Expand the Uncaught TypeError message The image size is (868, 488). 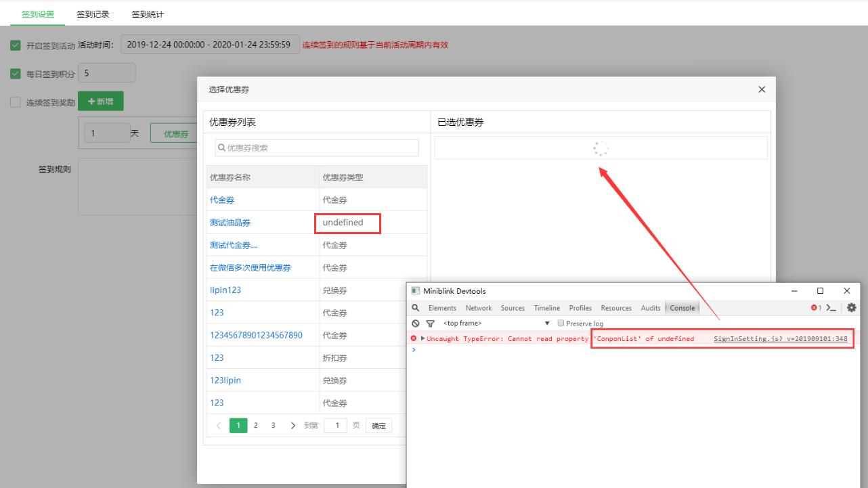tap(423, 338)
